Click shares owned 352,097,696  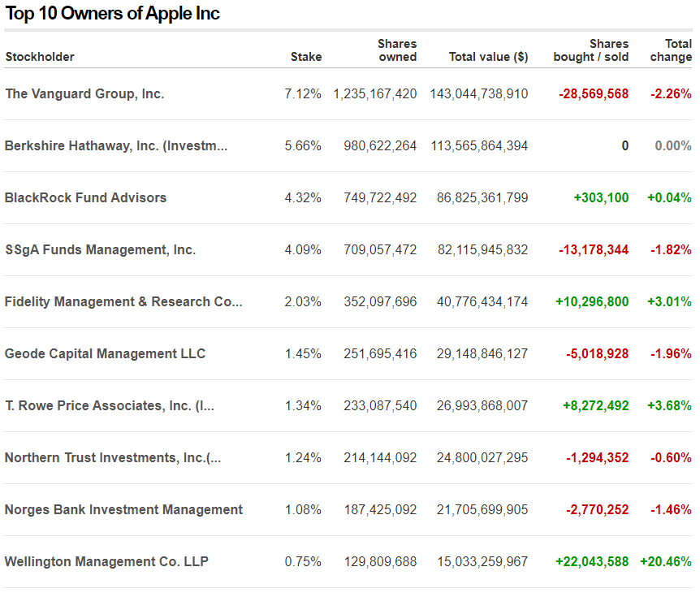[380, 301]
